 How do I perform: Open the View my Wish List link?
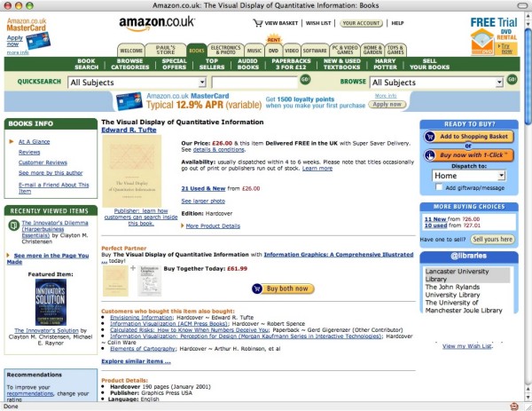click(x=467, y=346)
